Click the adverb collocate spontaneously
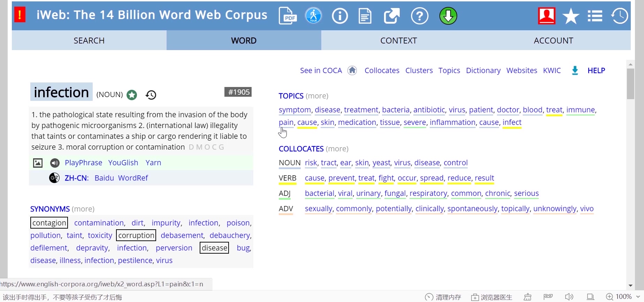The width and height of the screenshot is (644, 302). tap(472, 209)
